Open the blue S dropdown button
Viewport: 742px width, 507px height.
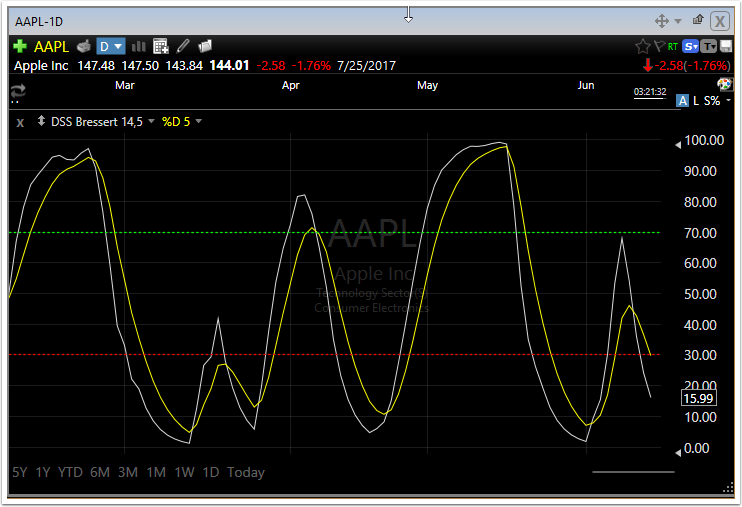(691, 46)
